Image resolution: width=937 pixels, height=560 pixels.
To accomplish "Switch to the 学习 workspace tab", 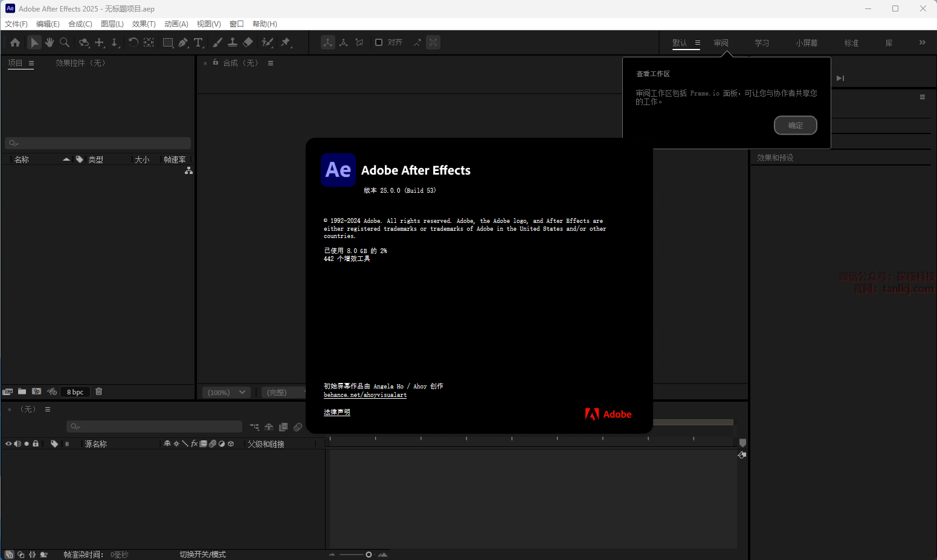I will 761,43.
